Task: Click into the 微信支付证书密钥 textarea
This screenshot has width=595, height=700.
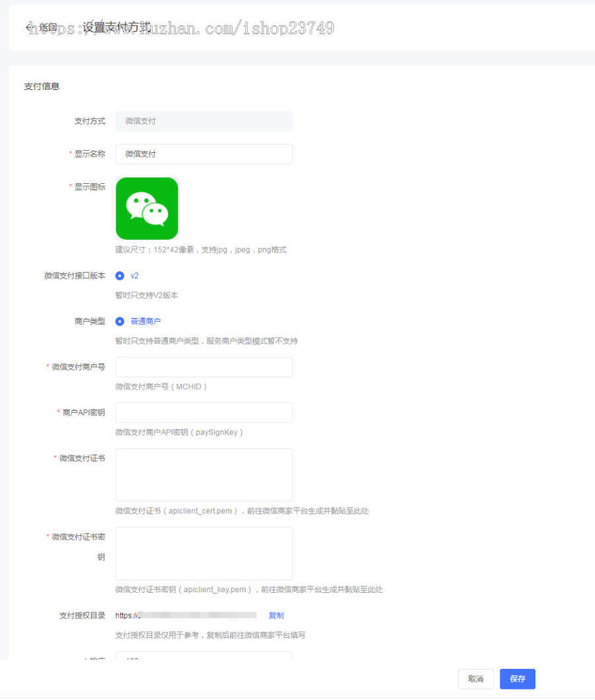Action: pyautogui.click(x=204, y=553)
